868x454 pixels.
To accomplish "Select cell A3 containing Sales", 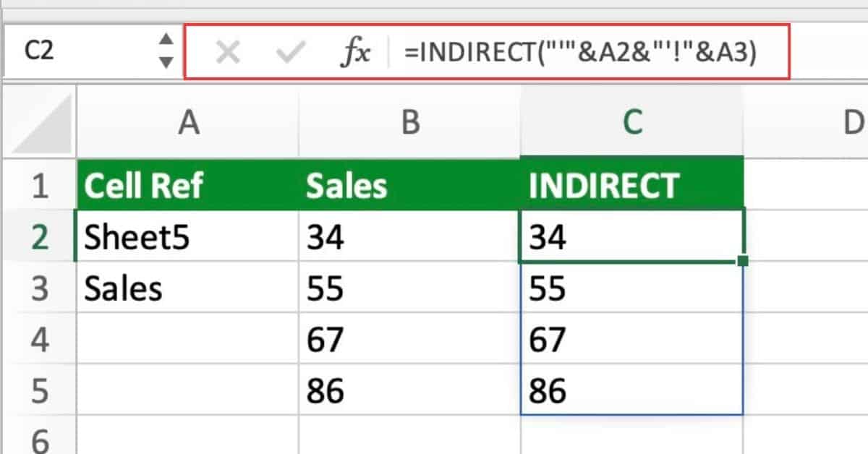I will pyautogui.click(x=188, y=288).
